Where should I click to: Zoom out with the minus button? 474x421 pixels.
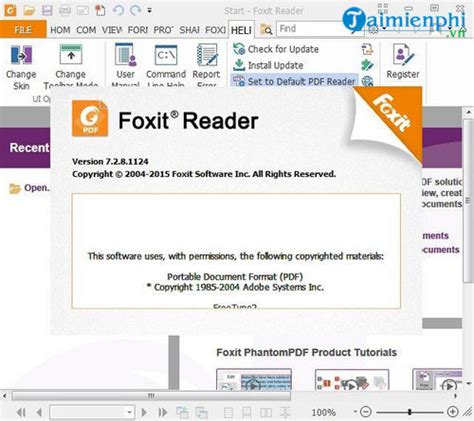(x=366, y=412)
